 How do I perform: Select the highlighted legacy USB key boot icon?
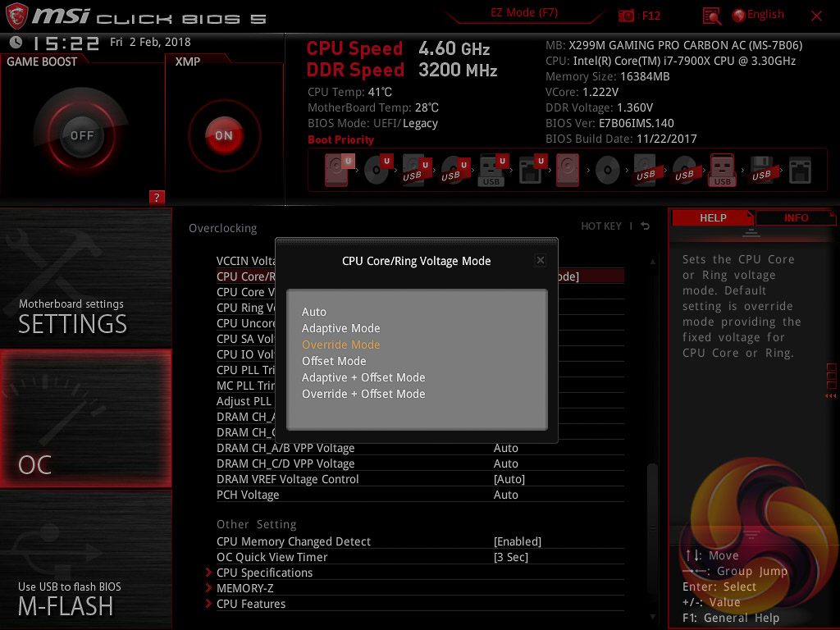722,170
